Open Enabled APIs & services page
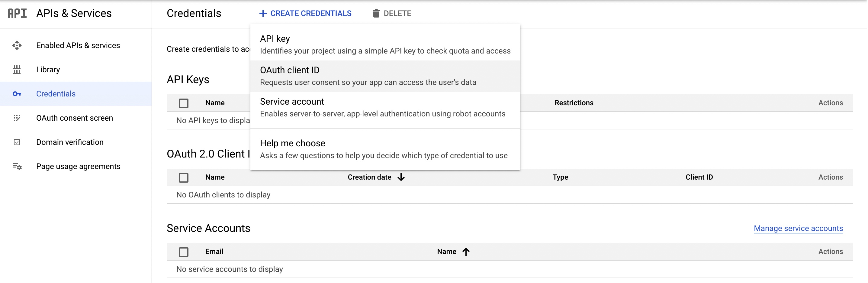The width and height of the screenshot is (868, 283). (x=76, y=45)
